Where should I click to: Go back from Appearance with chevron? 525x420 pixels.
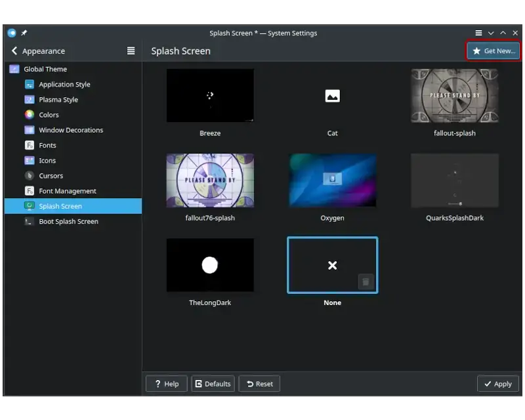[x=14, y=51]
